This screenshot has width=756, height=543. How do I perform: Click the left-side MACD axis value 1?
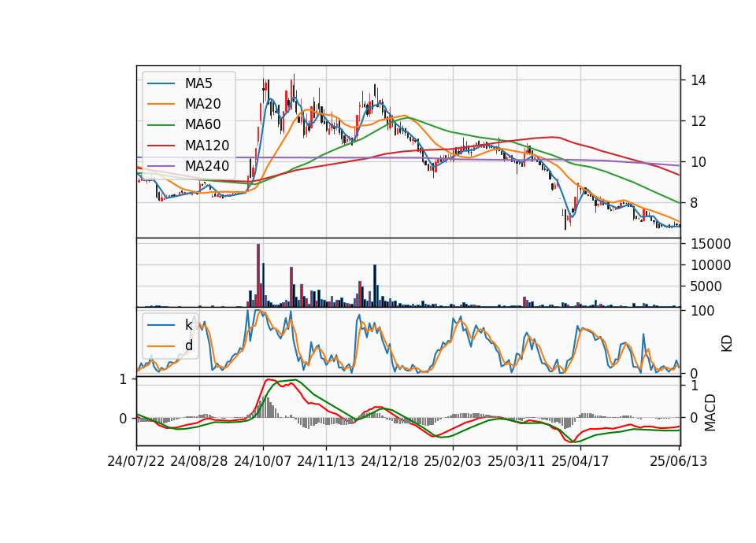[x=123, y=379]
